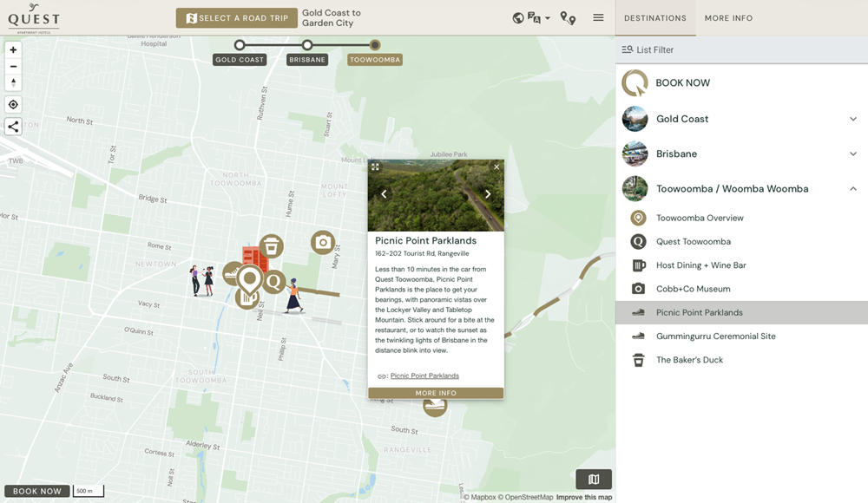This screenshot has height=503, width=868.
Task: Show next popup photo
Action: (x=488, y=193)
